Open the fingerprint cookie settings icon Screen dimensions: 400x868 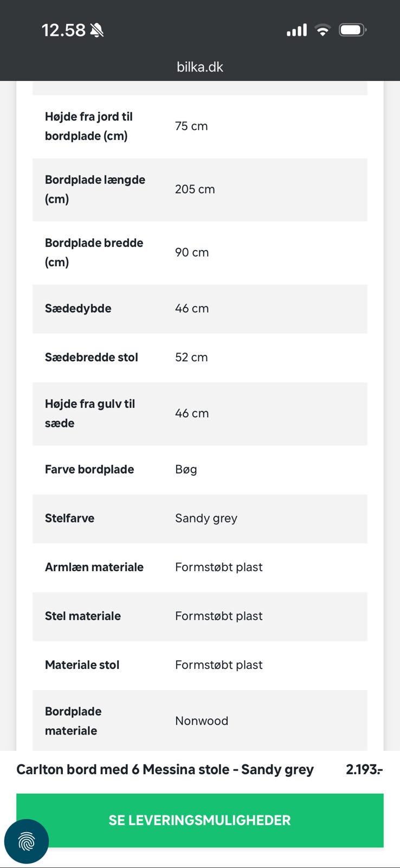click(x=26, y=841)
